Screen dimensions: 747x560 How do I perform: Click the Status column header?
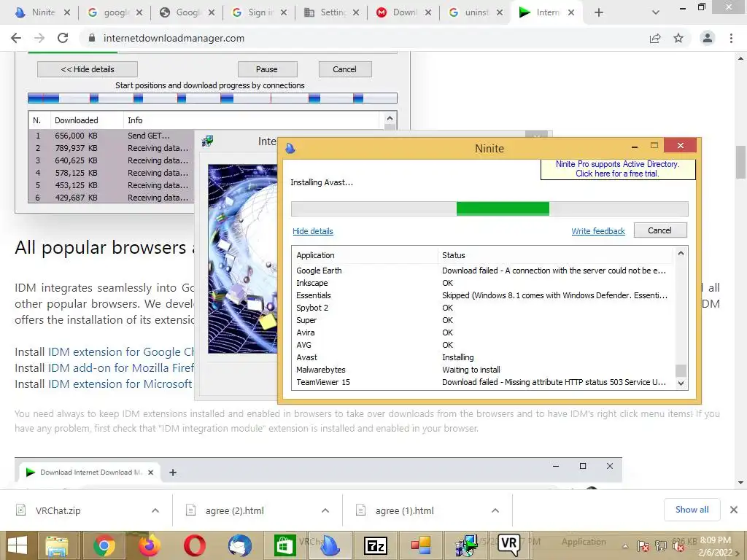click(555, 255)
